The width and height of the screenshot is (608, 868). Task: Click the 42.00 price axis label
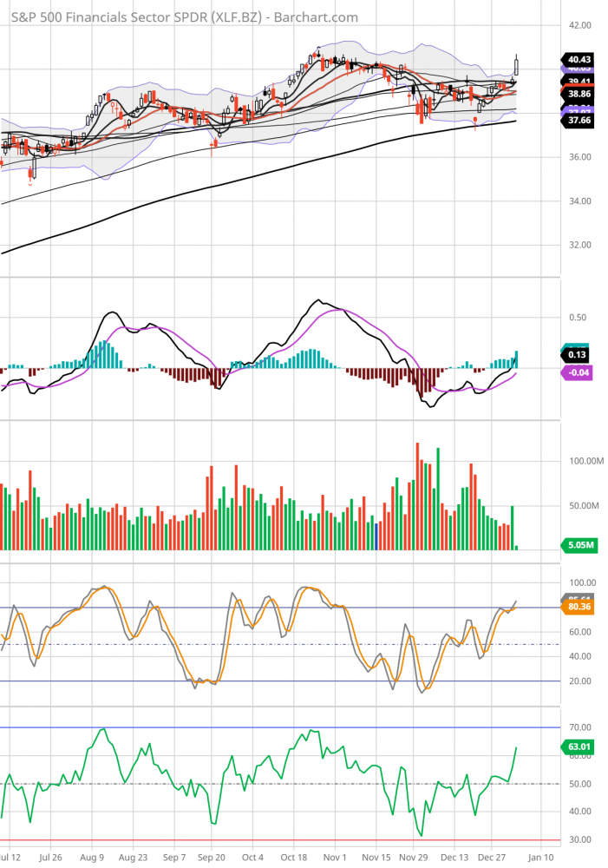click(x=579, y=26)
